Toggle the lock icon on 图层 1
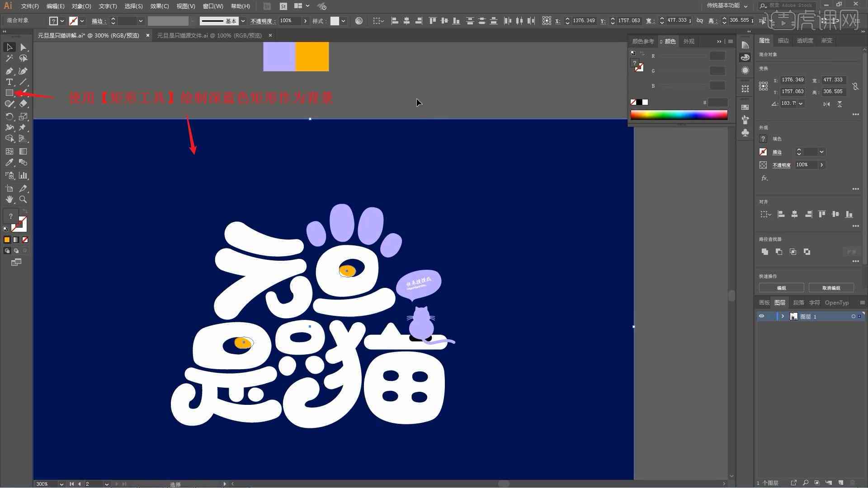This screenshot has width=868, height=488. (x=769, y=316)
